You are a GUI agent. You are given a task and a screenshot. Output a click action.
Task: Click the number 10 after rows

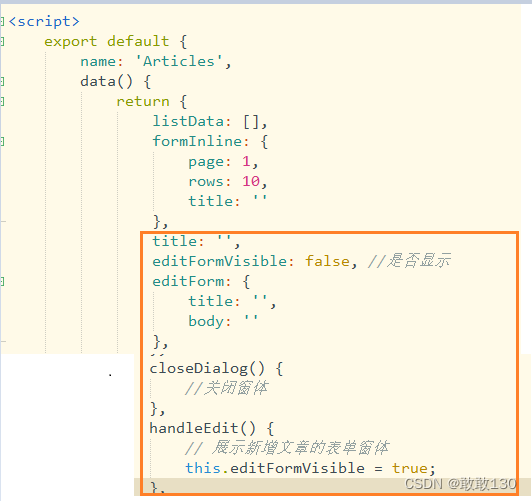click(x=251, y=181)
